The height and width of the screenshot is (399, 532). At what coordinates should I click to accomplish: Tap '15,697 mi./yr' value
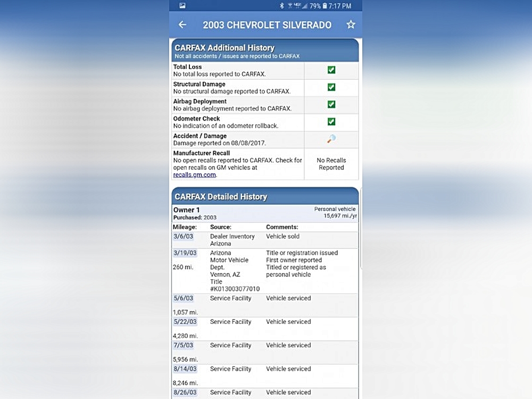point(340,216)
